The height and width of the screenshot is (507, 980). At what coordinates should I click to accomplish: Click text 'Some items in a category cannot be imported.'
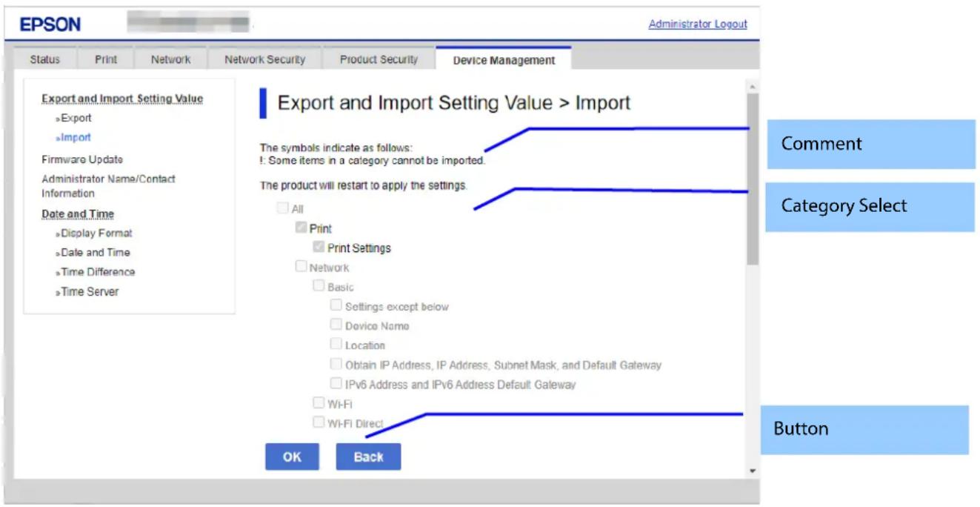click(376, 160)
